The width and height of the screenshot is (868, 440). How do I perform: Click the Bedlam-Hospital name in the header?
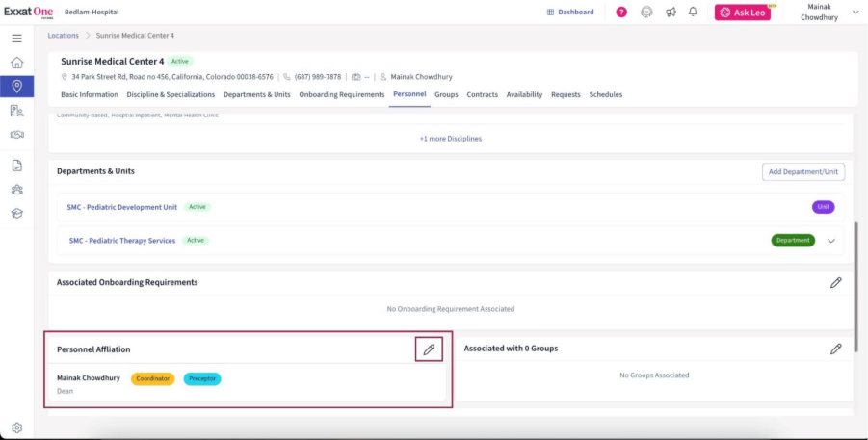point(92,13)
